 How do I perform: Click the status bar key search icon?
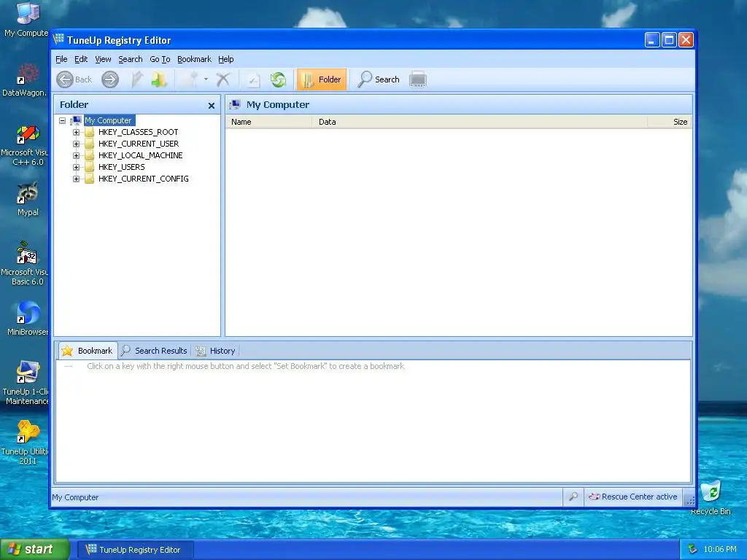point(573,497)
